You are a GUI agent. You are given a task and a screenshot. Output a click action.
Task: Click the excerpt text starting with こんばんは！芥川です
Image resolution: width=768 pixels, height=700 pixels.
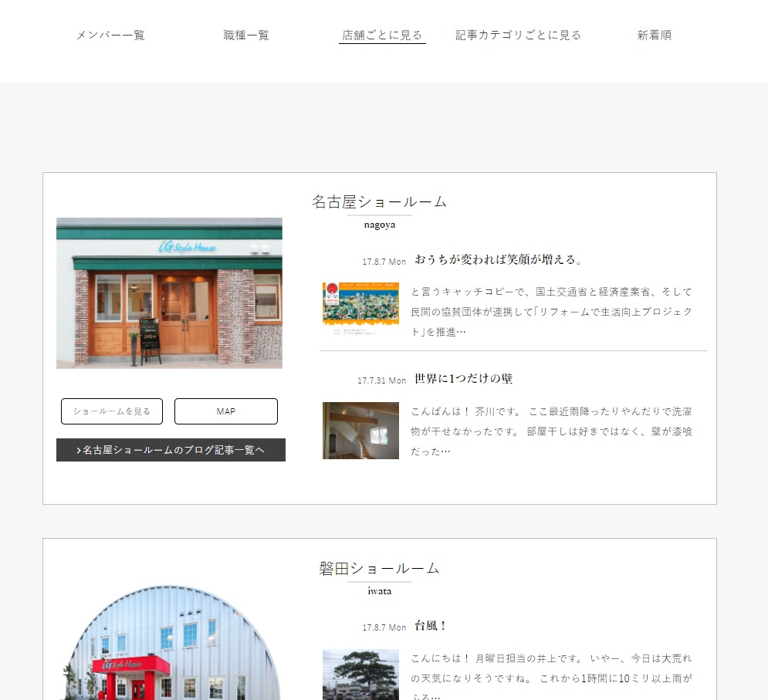[x=551, y=431]
